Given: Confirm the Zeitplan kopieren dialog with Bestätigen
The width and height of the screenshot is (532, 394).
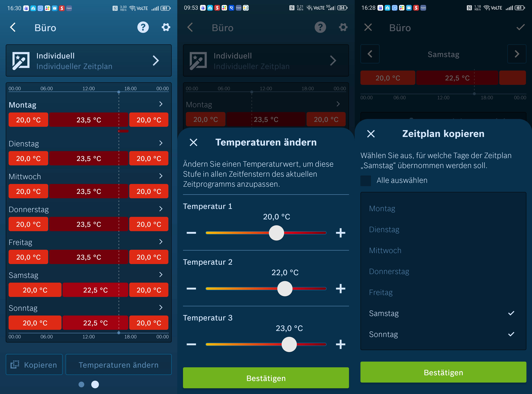Looking at the screenshot, I should coord(443,372).
